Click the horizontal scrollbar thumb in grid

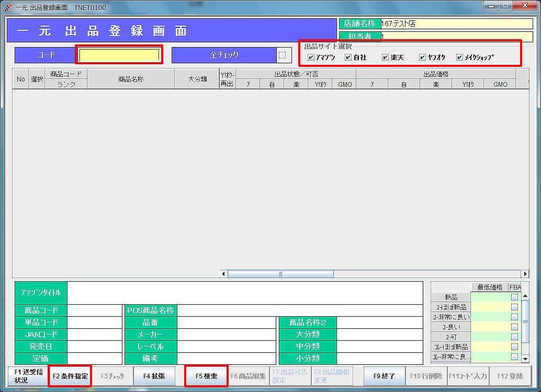[x=280, y=274]
